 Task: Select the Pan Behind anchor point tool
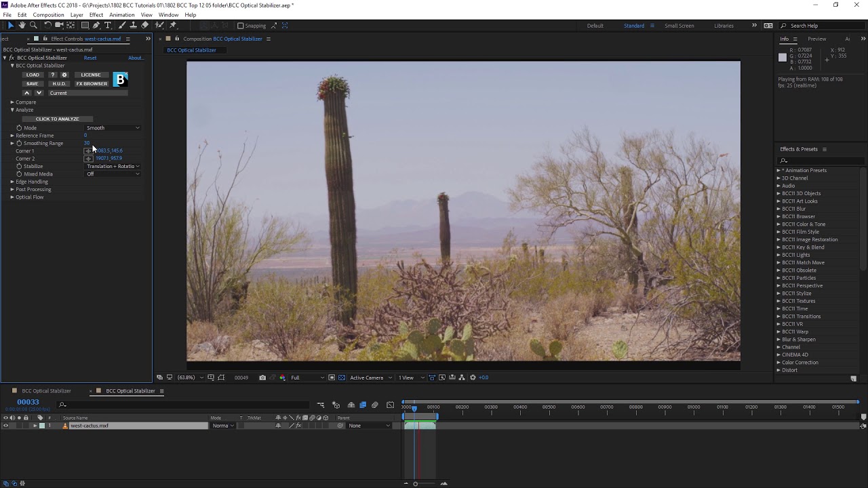point(71,26)
